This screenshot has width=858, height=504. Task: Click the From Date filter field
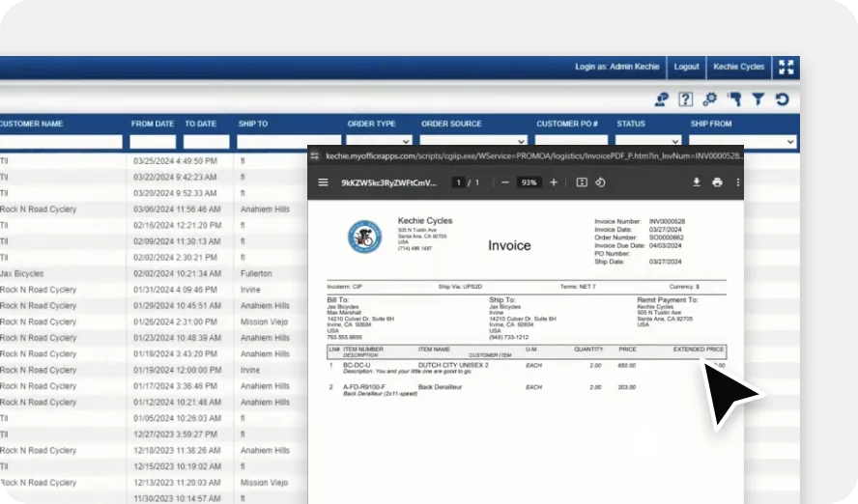click(x=153, y=142)
